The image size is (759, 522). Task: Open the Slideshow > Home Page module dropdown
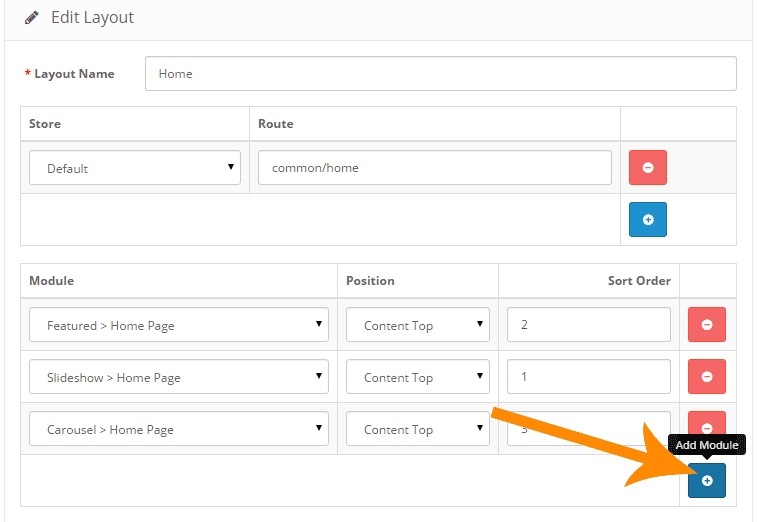(179, 376)
